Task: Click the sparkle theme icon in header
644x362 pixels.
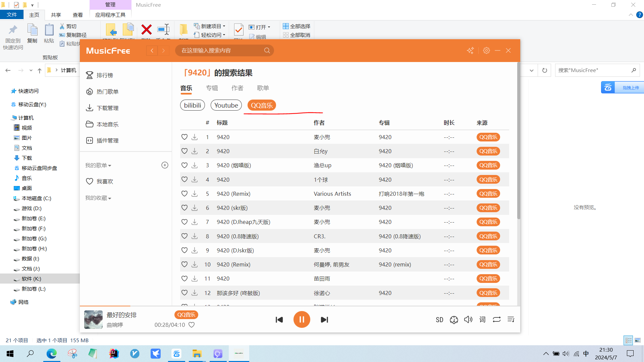Action: (470, 50)
